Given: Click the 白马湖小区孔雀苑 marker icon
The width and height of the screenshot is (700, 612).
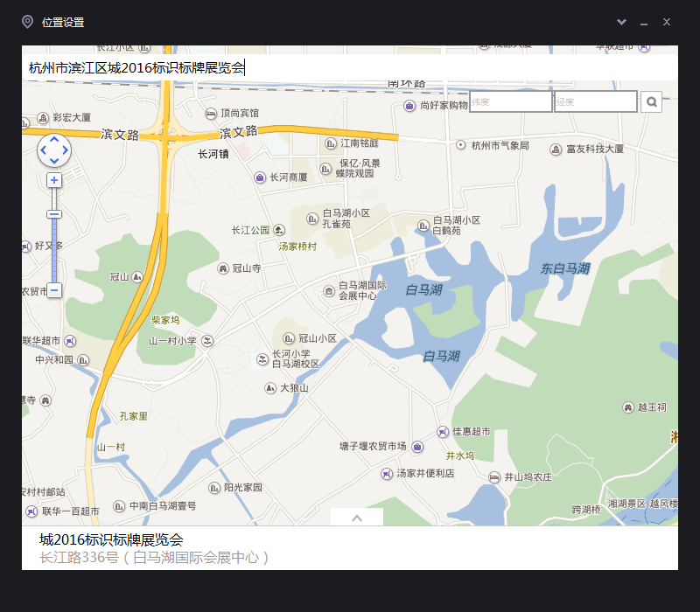Looking at the screenshot, I should [312, 219].
